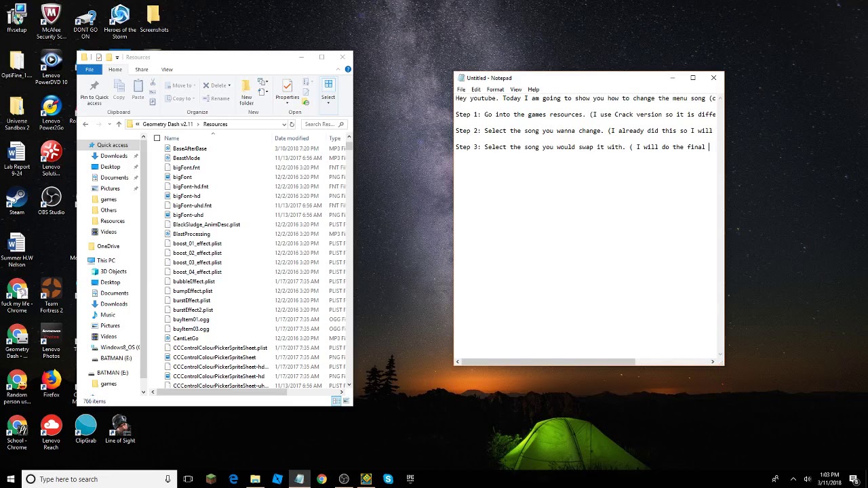Select Quick access in navigation pane

tap(112, 145)
